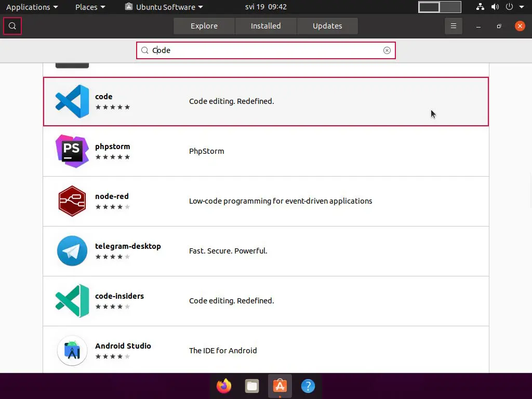Select first workspace in switcher
The image size is (532, 399).
[429, 7]
